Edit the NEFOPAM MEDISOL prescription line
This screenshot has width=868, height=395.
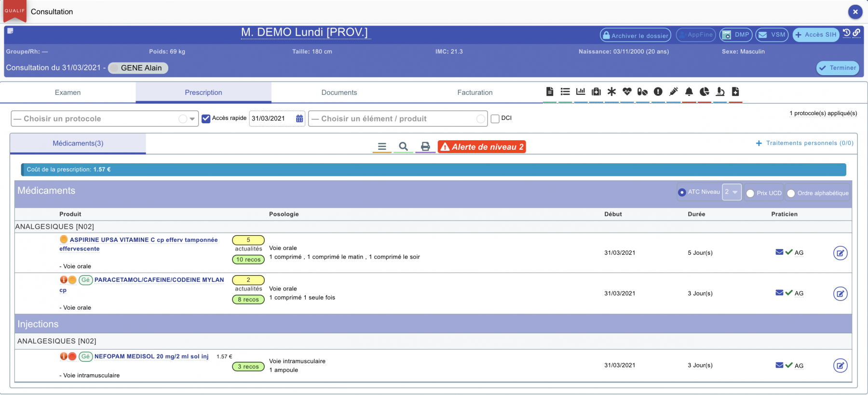(840, 366)
